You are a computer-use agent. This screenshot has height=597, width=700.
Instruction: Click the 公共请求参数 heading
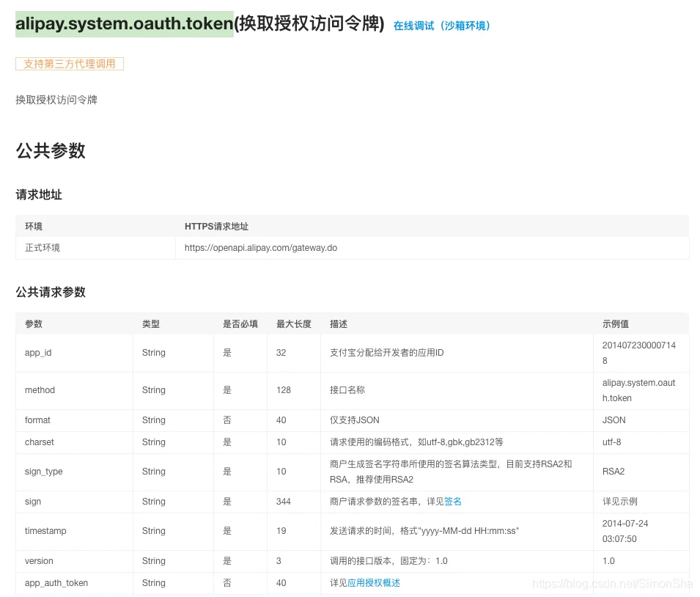(x=51, y=292)
